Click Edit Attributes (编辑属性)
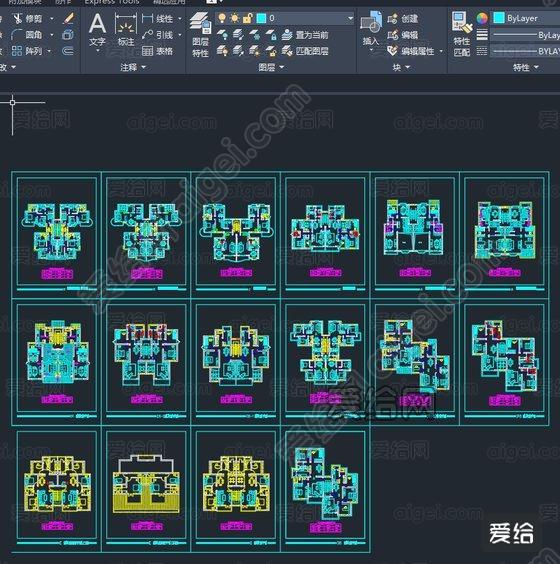560x564 pixels. [411, 51]
